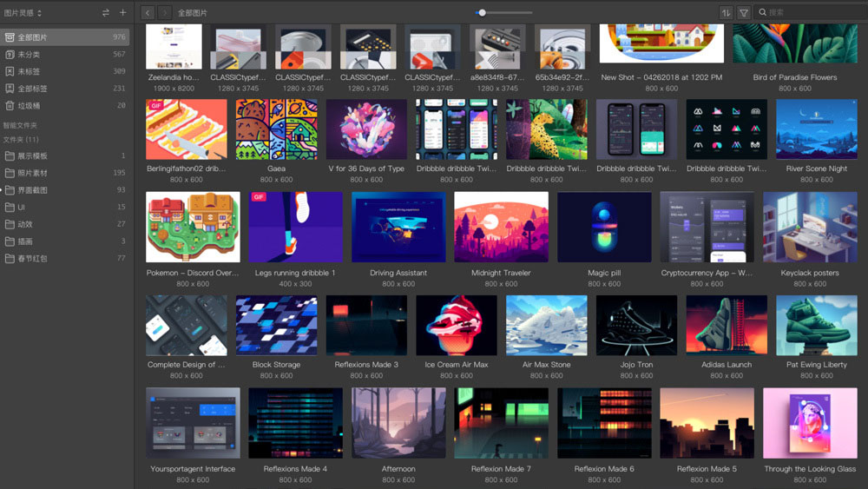Screen dimensions: 868x489
Task: Select the Complete Design of thumbnail
Action: pos(187,326)
